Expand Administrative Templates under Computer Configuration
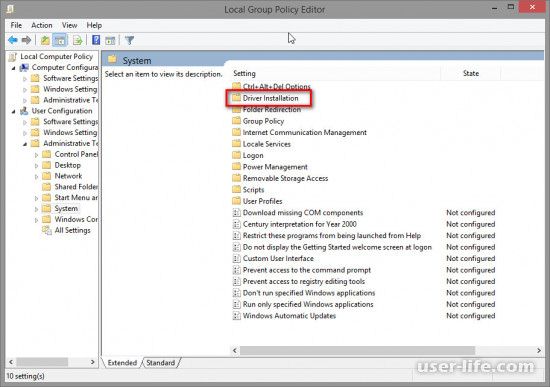The width and height of the screenshot is (550, 387). pyautogui.click(x=25, y=100)
